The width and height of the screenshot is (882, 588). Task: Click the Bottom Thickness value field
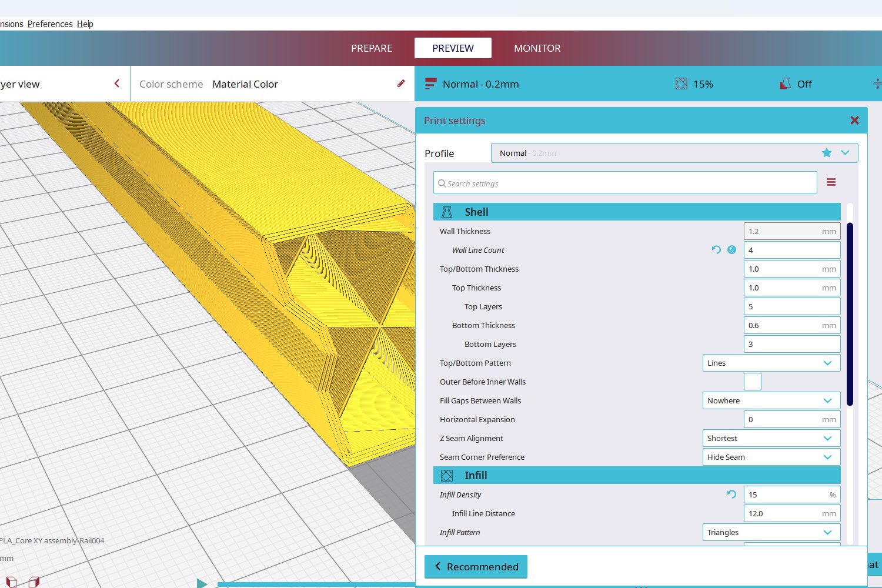click(792, 325)
